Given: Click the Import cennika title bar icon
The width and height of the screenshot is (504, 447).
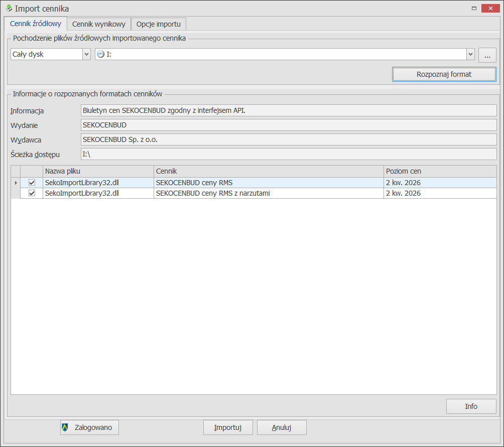Looking at the screenshot, I should coord(9,8).
